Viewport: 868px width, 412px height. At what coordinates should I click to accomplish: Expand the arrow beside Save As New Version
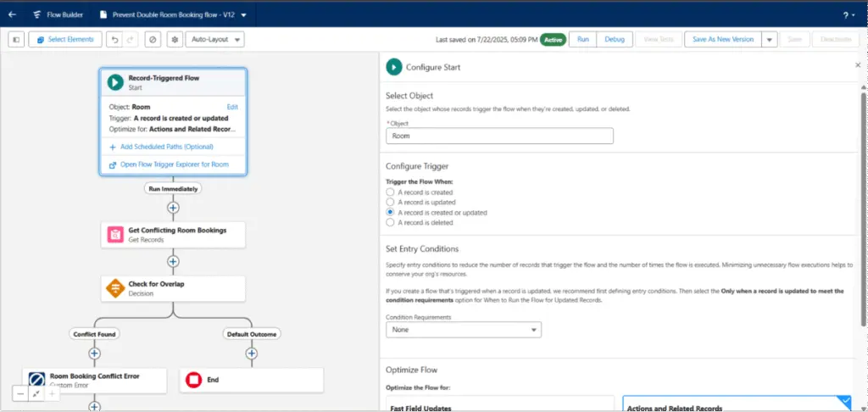click(x=770, y=39)
